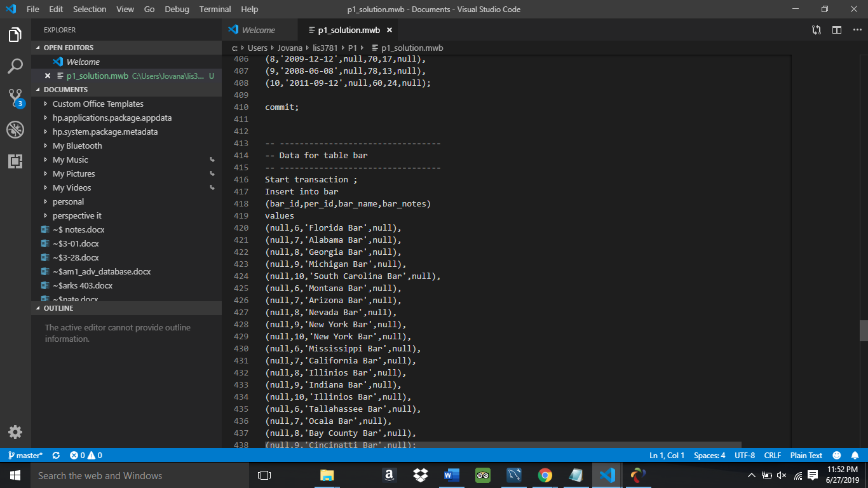
Task: Expand the Custom Office Templates folder
Action: click(x=98, y=104)
